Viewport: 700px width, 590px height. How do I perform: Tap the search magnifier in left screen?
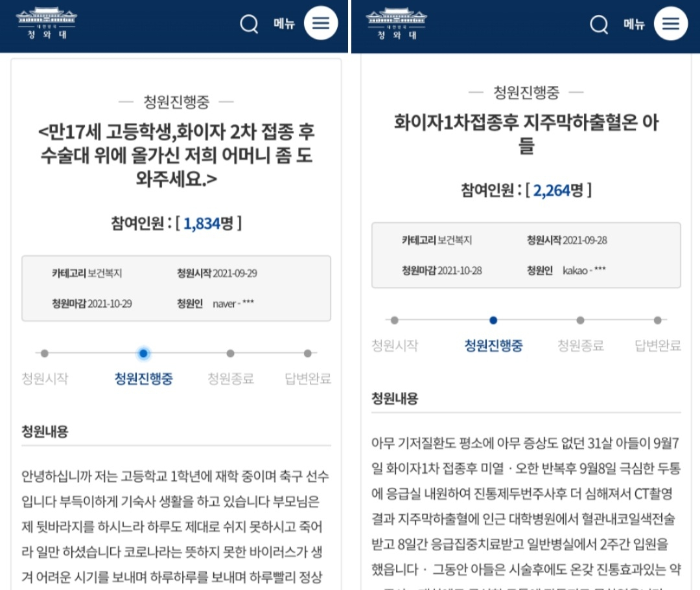pyautogui.click(x=249, y=23)
